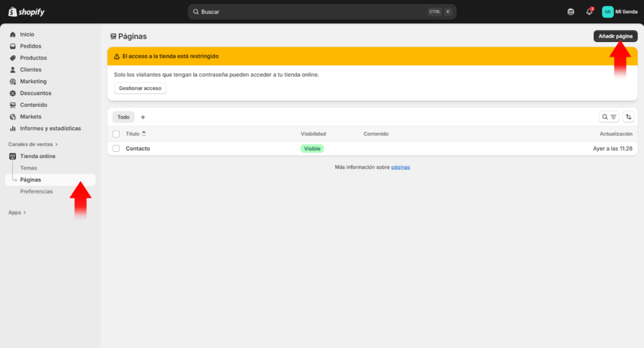
Task: Click Gestionar acceso button
Action: [x=140, y=88]
